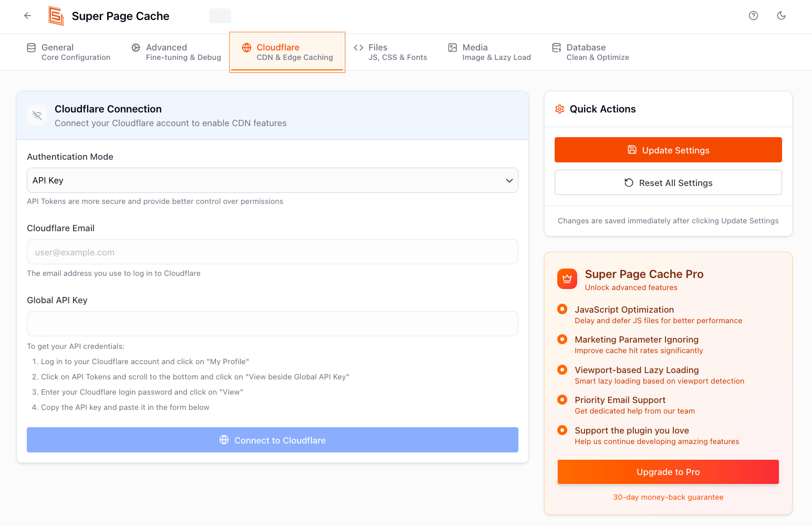Image resolution: width=812 pixels, height=526 pixels.
Task: Click the Super Page Cache title text
Action: tap(121, 16)
